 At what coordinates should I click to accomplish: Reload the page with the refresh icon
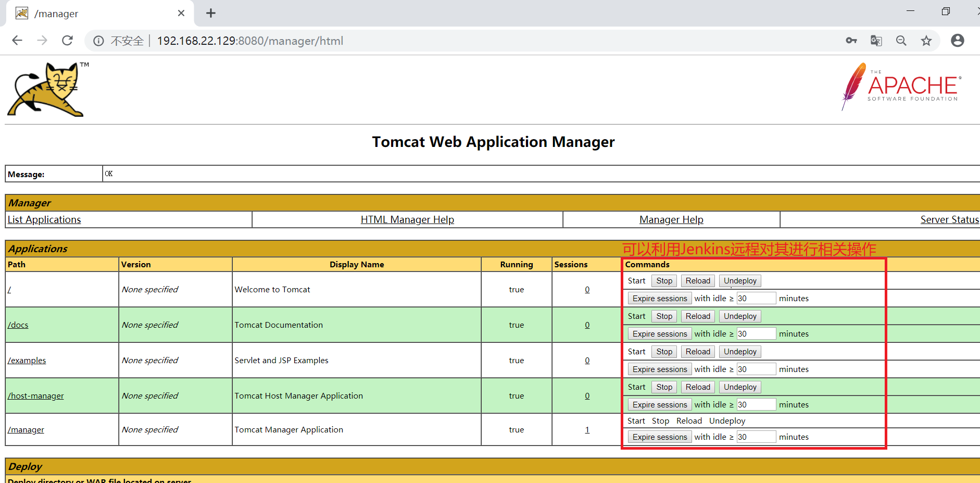67,41
